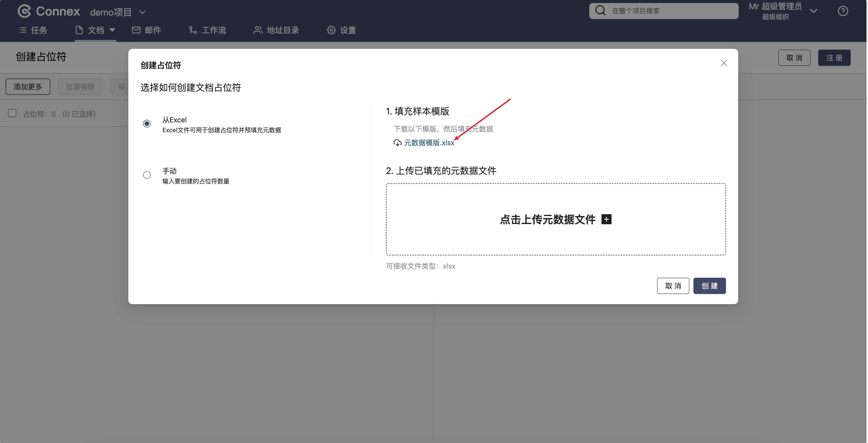
Task: Click the search magnifier icon
Action: 600,10
